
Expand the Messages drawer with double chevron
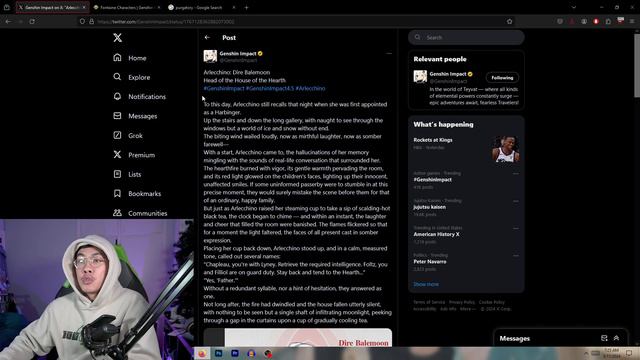tap(616, 338)
